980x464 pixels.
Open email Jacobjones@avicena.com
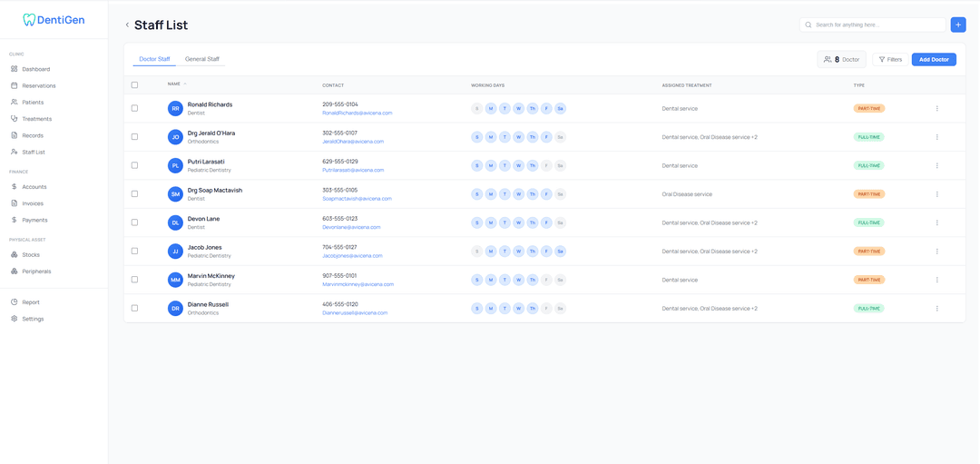pyautogui.click(x=352, y=256)
